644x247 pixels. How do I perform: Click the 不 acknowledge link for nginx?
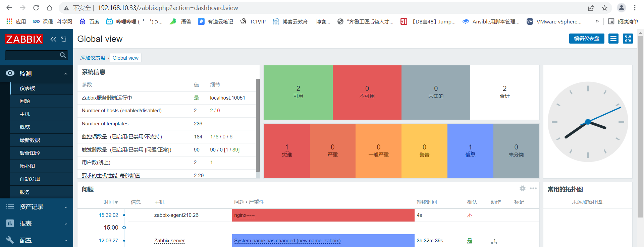coord(470,215)
